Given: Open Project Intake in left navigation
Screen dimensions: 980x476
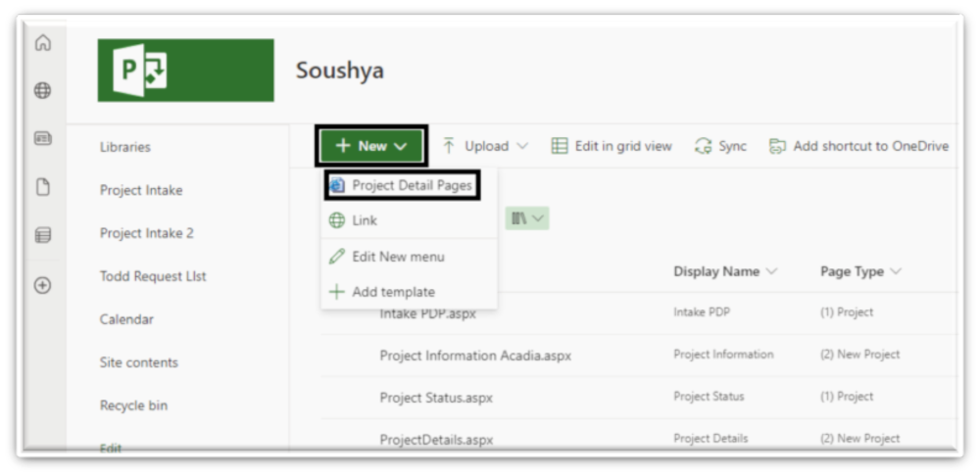Looking at the screenshot, I should click(x=141, y=190).
